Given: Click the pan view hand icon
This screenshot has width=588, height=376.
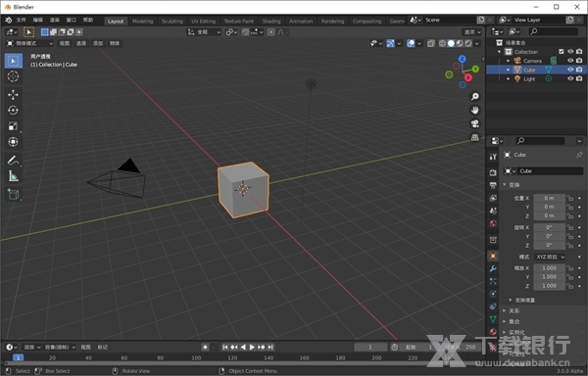Looking at the screenshot, I should coord(474,110).
